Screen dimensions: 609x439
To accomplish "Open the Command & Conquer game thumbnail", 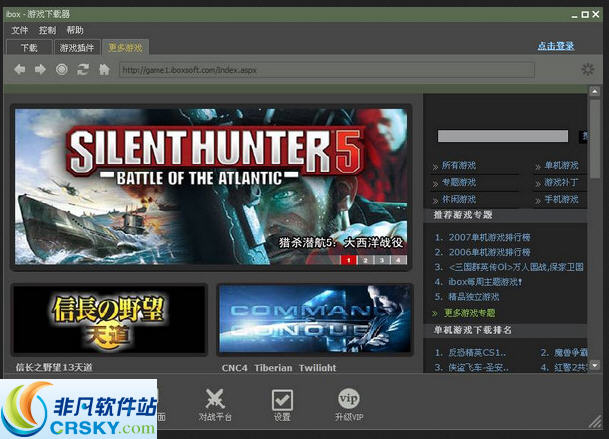I will (x=315, y=319).
